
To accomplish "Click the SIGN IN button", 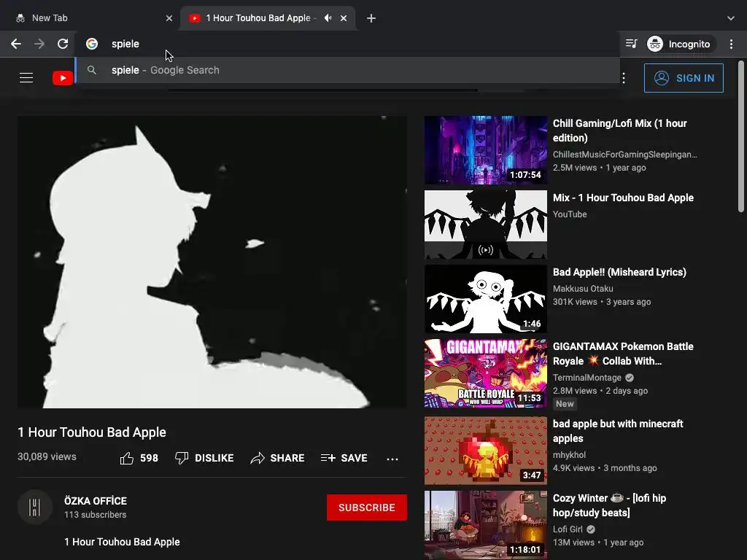I will point(684,78).
